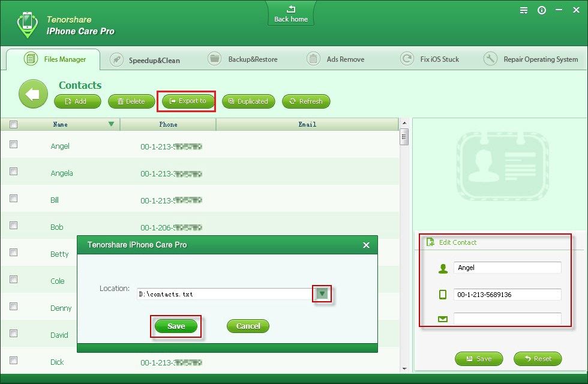Select the checkbox for contact Bob
The width and height of the screenshot is (588, 384).
tap(13, 226)
